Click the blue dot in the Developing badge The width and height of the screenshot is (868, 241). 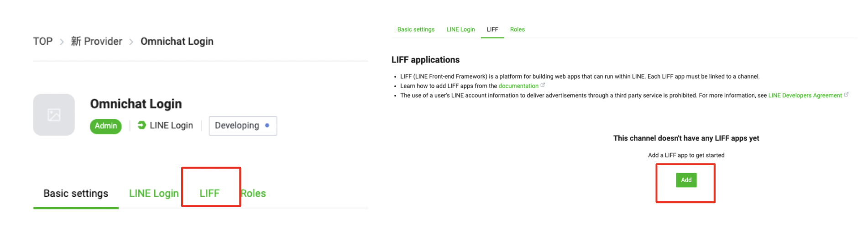point(267,125)
